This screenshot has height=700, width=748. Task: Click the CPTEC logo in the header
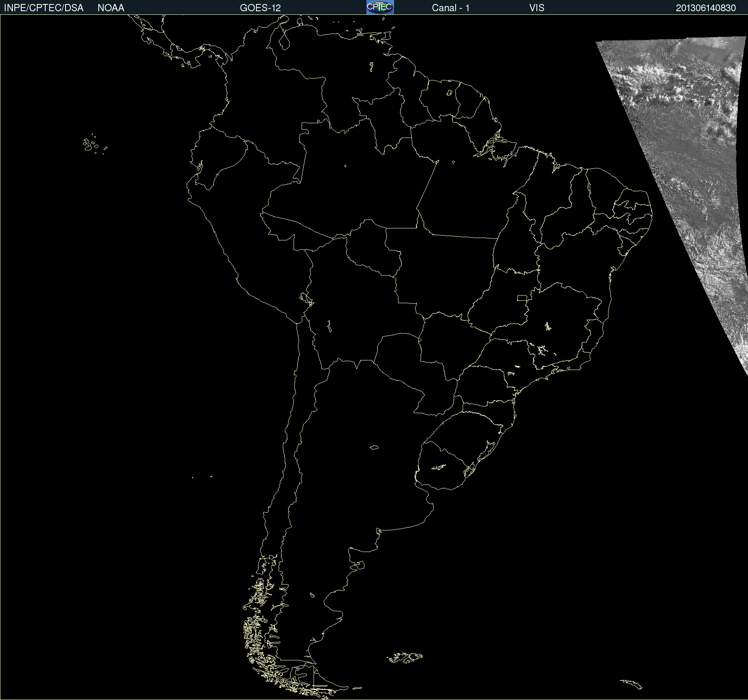[380, 7]
